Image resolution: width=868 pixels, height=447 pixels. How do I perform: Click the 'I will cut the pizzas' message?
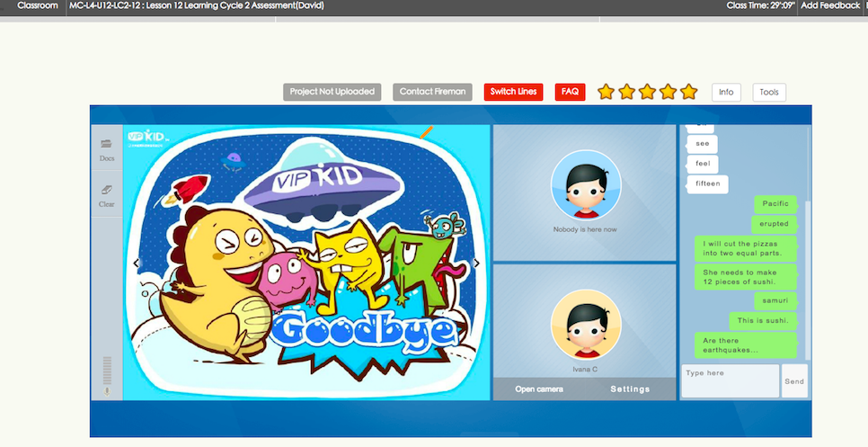746,249
